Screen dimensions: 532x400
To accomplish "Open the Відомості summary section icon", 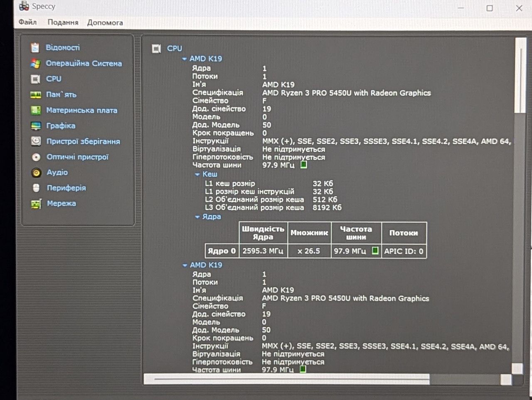I will [36, 48].
